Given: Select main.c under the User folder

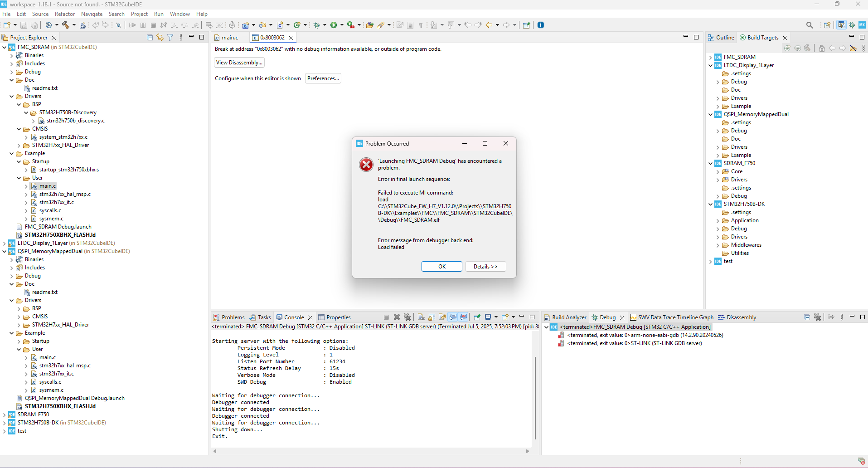Looking at the screenshot, I should tap(47, 186).
